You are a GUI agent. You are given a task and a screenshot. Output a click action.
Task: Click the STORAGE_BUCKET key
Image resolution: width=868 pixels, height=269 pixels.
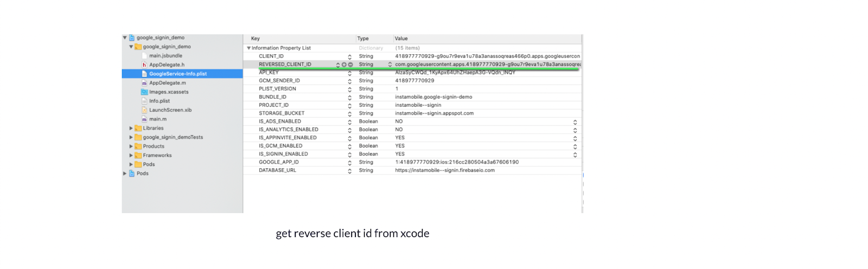click(282, 113)
